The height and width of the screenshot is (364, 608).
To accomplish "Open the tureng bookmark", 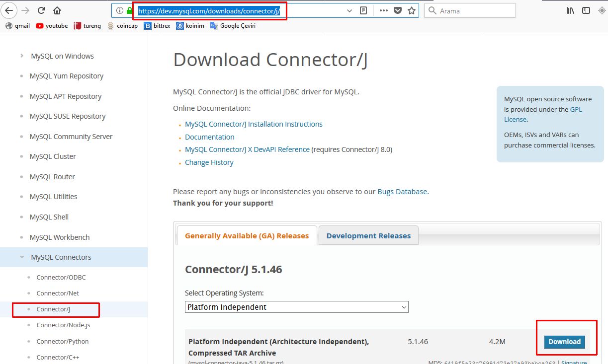I will point(87,26).
